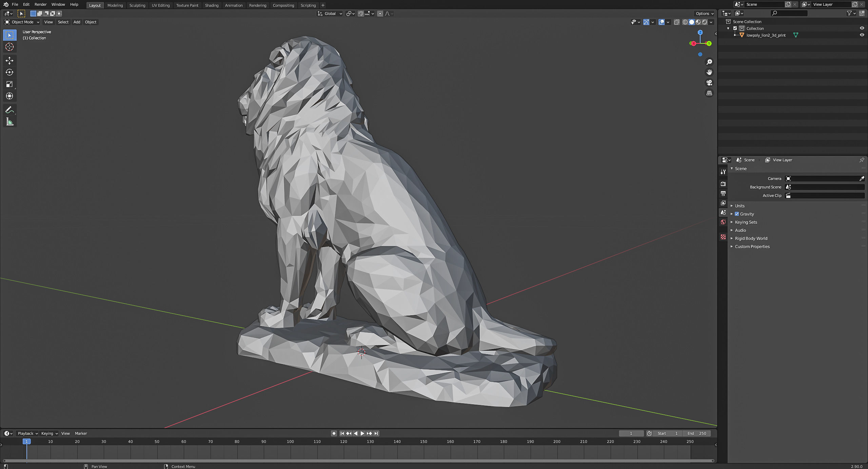
Task: Switch to the Sculpting workspace tab
Action: click(137, 5)
